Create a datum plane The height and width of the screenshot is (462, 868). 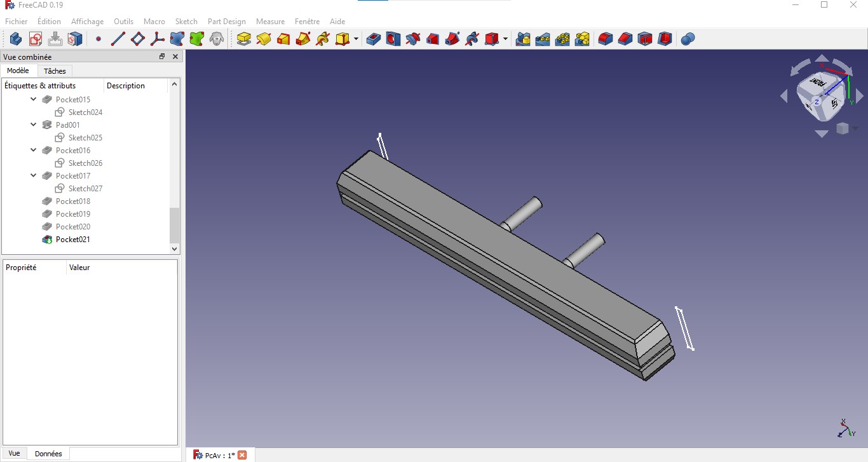point(138,39)
